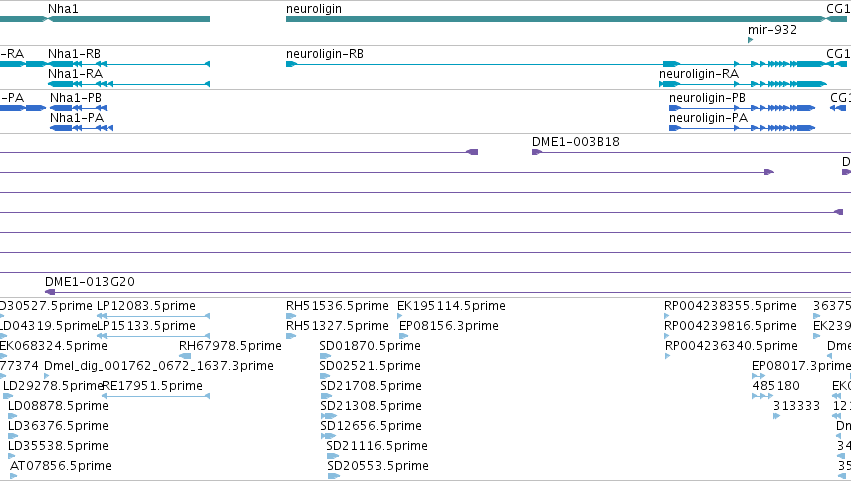Click the mir-932 feature label

coord(772,29)
